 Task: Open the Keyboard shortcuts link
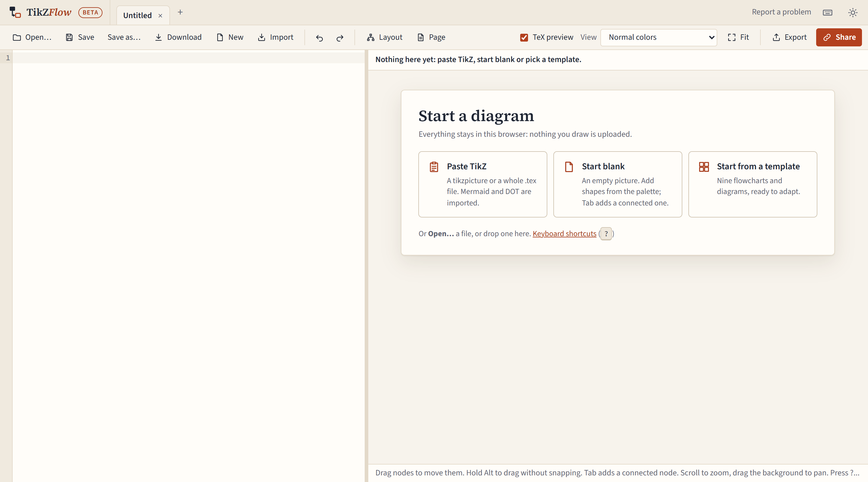[x=565, y=234]
